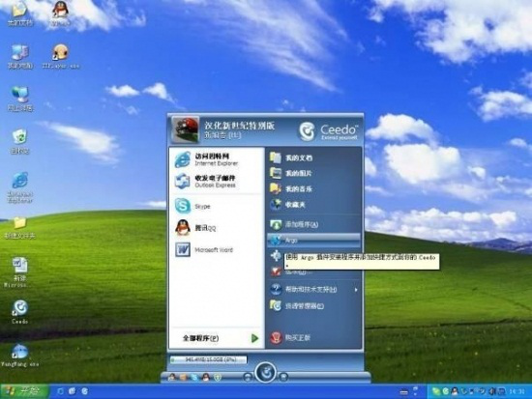Open the player exe desktop icon
The height and width of the screenshot is (399, 532).
(x=61, y=56)
